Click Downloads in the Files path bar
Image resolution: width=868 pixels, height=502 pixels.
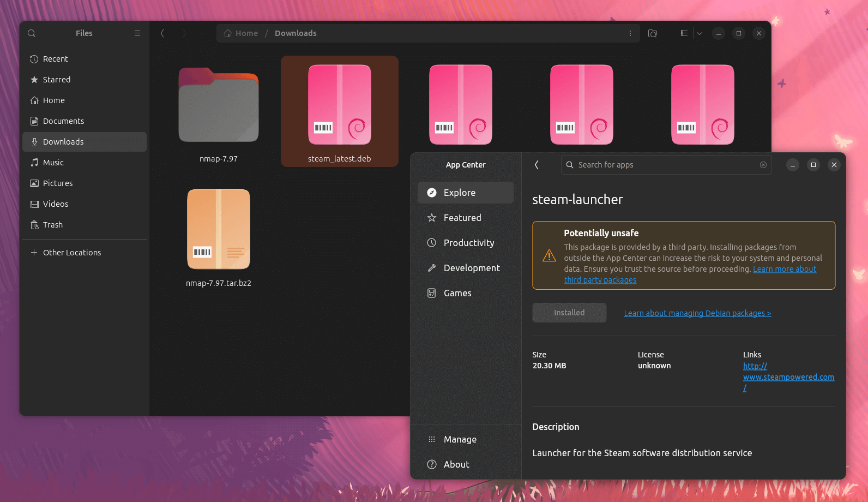click(x=296, y=33)
